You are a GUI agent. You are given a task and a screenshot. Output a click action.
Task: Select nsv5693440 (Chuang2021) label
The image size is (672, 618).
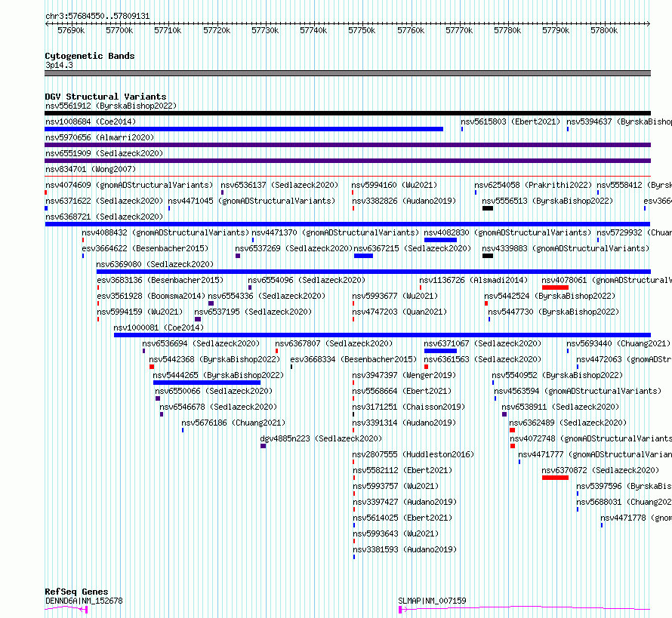coord(618,343)
